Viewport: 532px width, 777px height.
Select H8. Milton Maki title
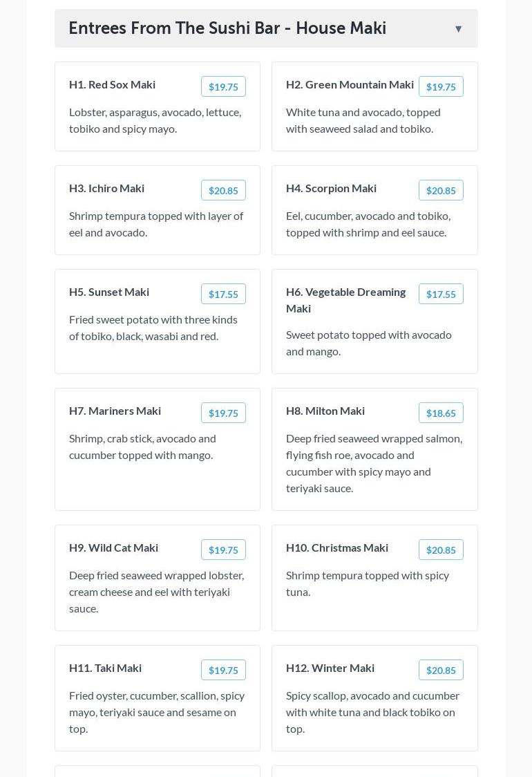(x=325, y=411)
